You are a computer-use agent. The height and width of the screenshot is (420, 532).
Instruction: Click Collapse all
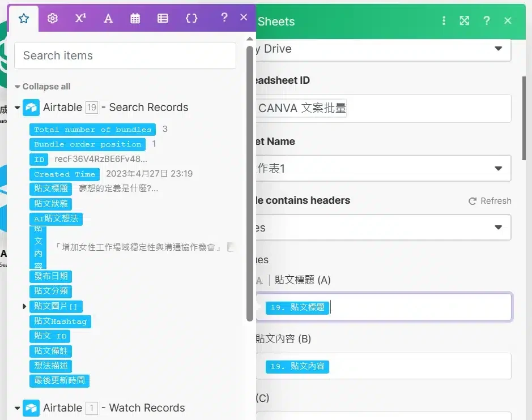pos(42,87)
